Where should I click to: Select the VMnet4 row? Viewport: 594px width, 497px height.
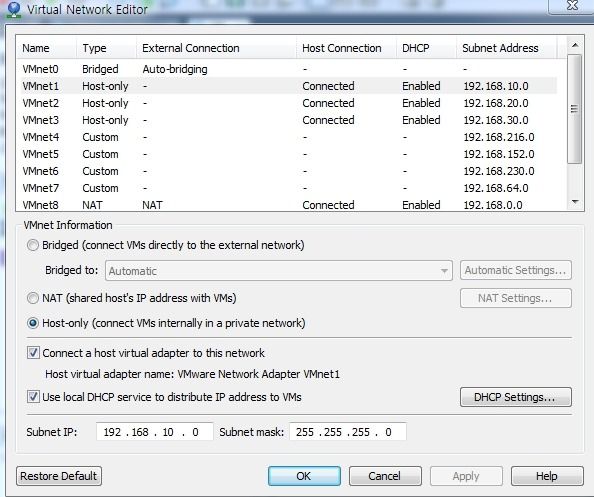[x=289, y=137]
